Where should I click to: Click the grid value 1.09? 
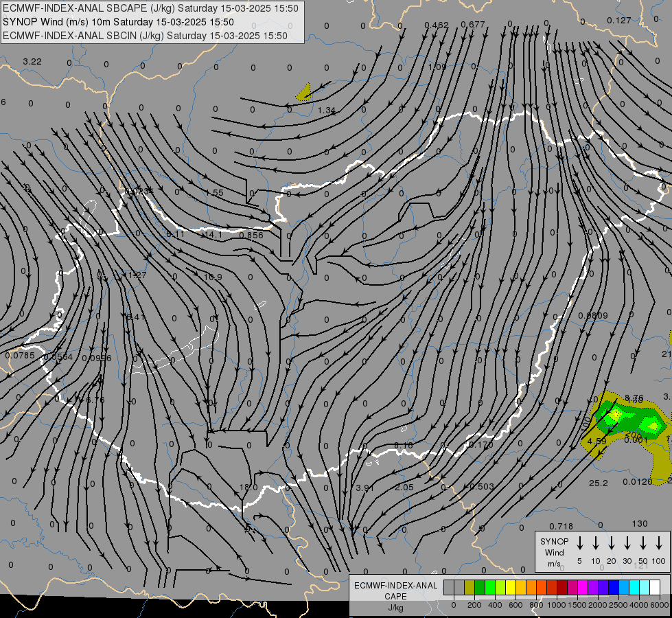coord(437,67)
